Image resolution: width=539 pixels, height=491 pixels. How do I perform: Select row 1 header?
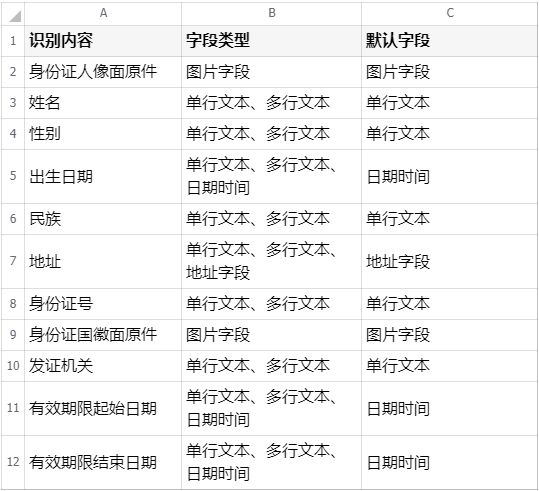13,41
